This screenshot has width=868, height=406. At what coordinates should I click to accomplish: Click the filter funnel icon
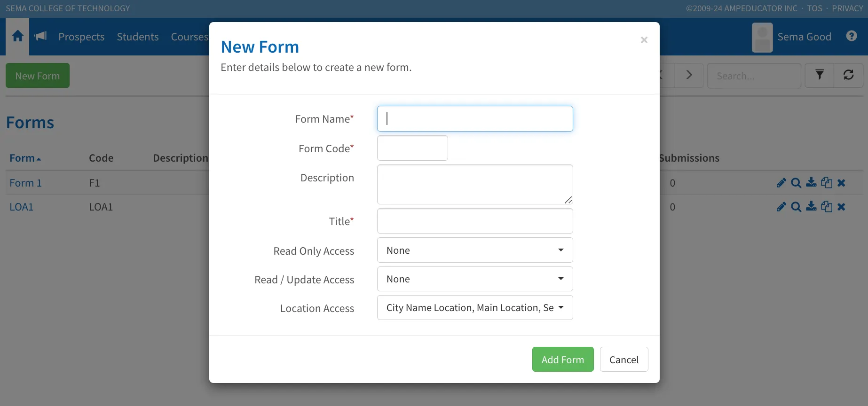click(820, 75)
